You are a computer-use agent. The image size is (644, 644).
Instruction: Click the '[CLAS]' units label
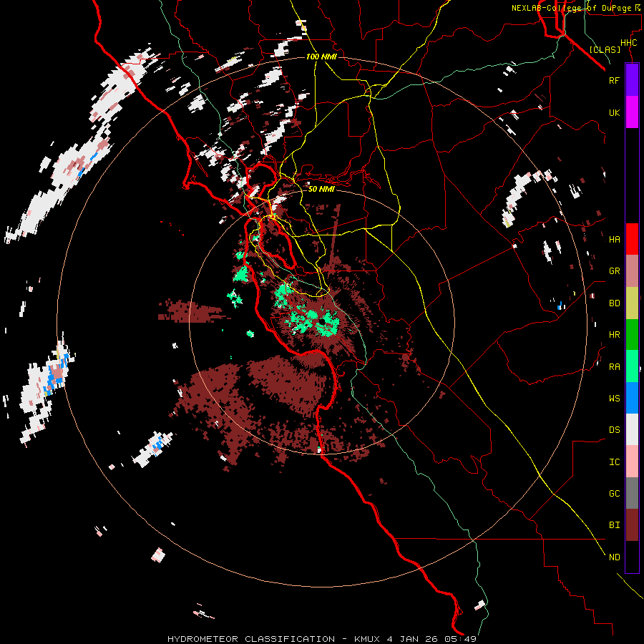click(605, 49)
